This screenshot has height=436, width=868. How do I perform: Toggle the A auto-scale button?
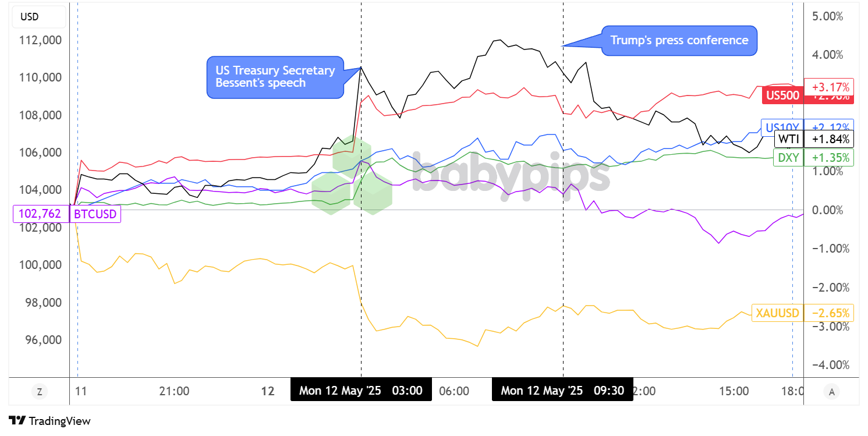(x=831, y=392)
